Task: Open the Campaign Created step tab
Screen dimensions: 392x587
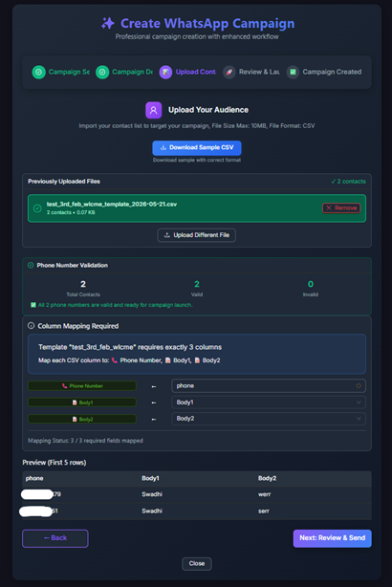Action: point(324,72)
